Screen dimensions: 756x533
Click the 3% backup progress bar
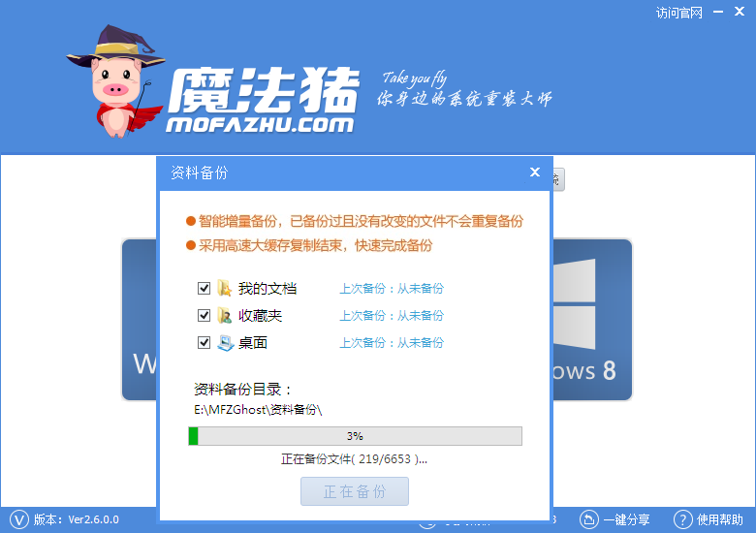tap(355, 436)
